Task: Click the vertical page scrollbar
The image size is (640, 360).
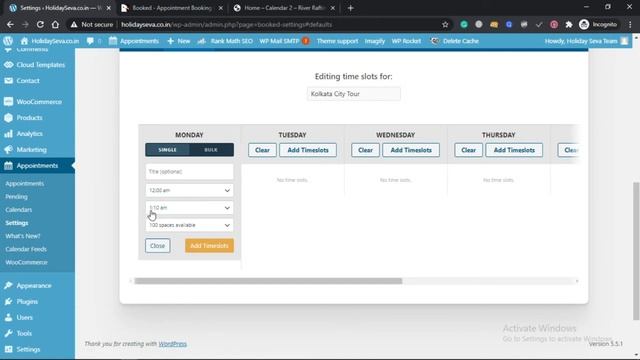Action: pyautogui.click(x=636, y=251)
